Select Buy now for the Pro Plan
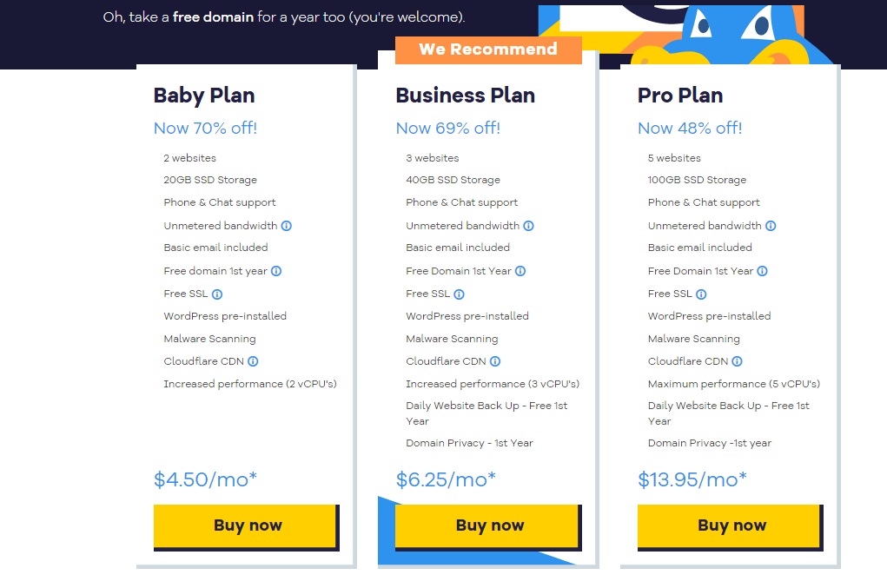Screen dimensions: 887x588 (x=731, y=527)
